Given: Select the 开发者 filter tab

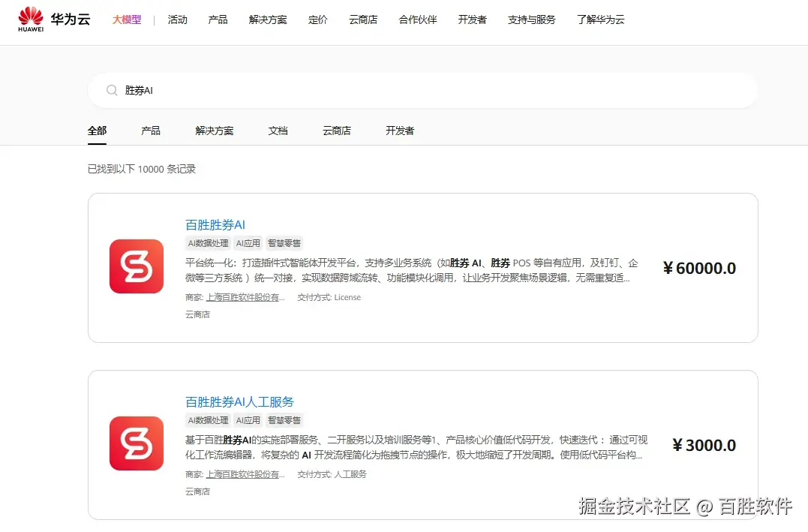Looking at the screenshot, I should coord(399,130).
